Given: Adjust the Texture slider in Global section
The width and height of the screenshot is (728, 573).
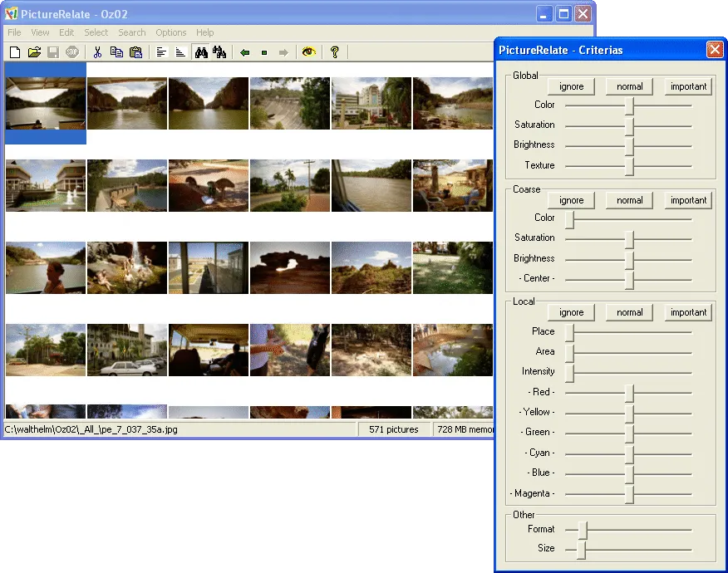Looking at the screenshot, I should tap(629, 164).
